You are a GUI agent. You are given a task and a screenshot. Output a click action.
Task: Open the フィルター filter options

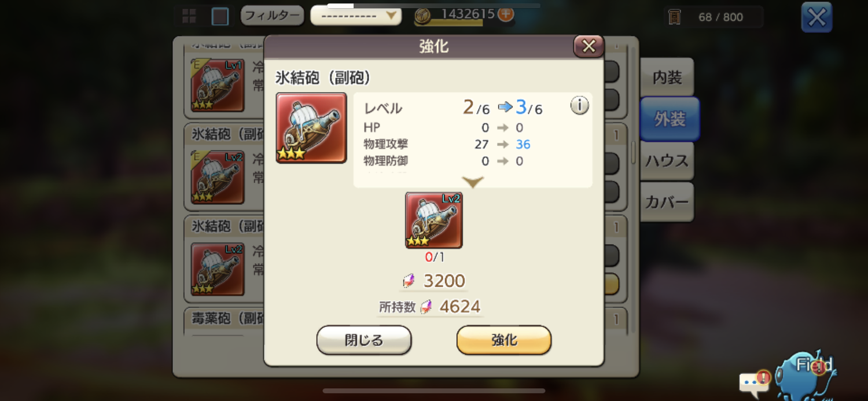(273, 16)
